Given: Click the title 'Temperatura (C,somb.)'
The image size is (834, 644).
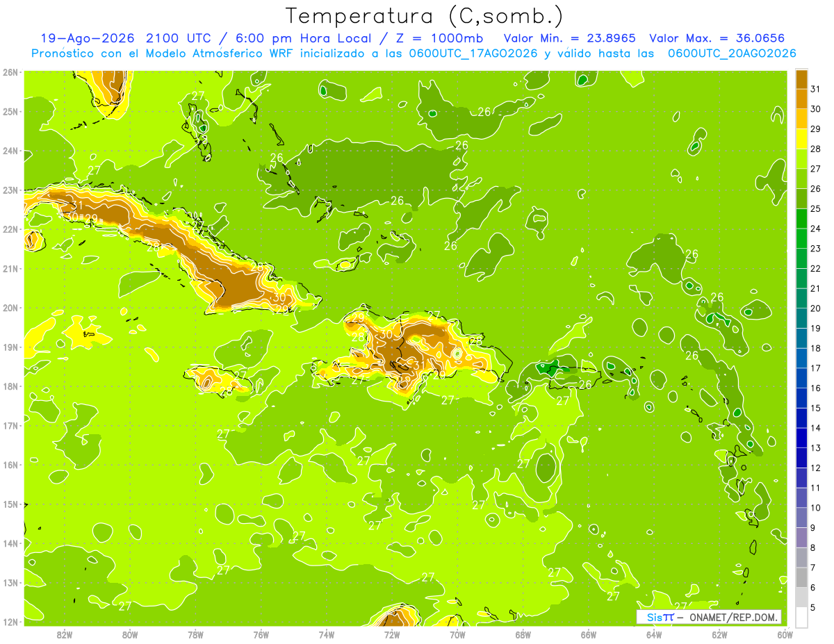Looking at the screenshot, I should click(x=425, y=16).
